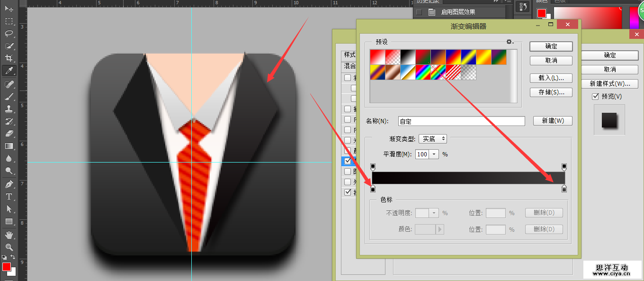The height and width of the screenshot is (281, 644).
Task: Select the Rectangular Marquee tool
Action: (x=9, y=21)
